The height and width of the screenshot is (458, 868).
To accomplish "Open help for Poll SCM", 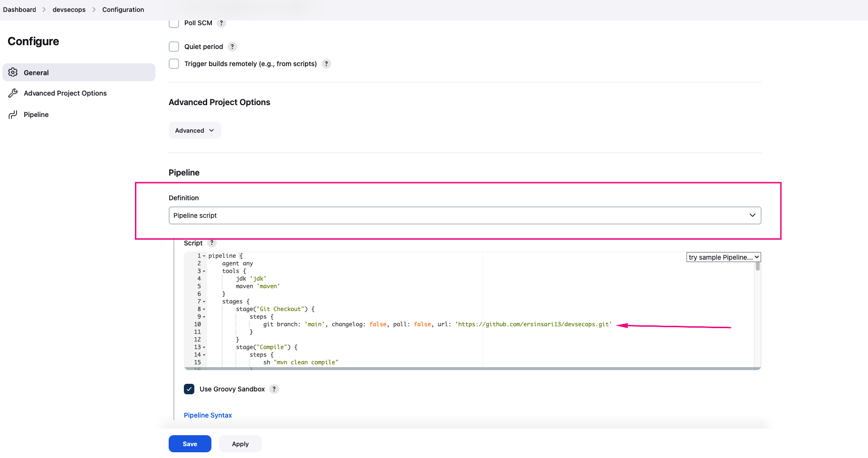I will point(221,23).
